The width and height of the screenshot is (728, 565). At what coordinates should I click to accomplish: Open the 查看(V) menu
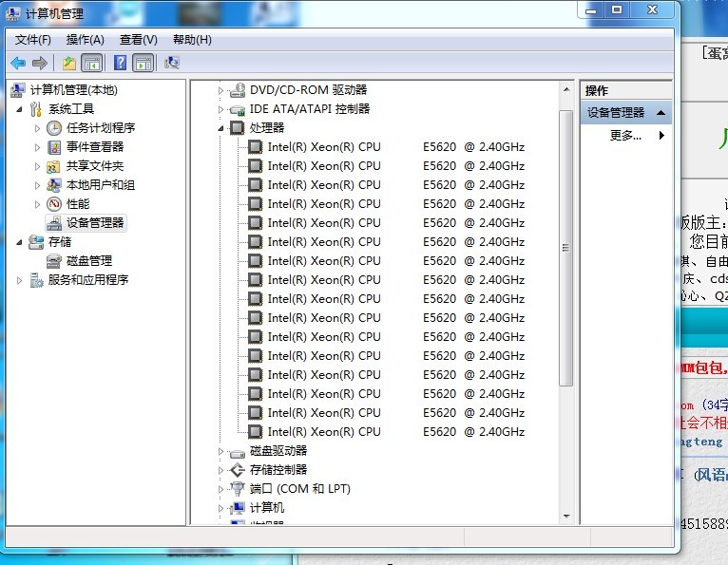coord(139,40)
